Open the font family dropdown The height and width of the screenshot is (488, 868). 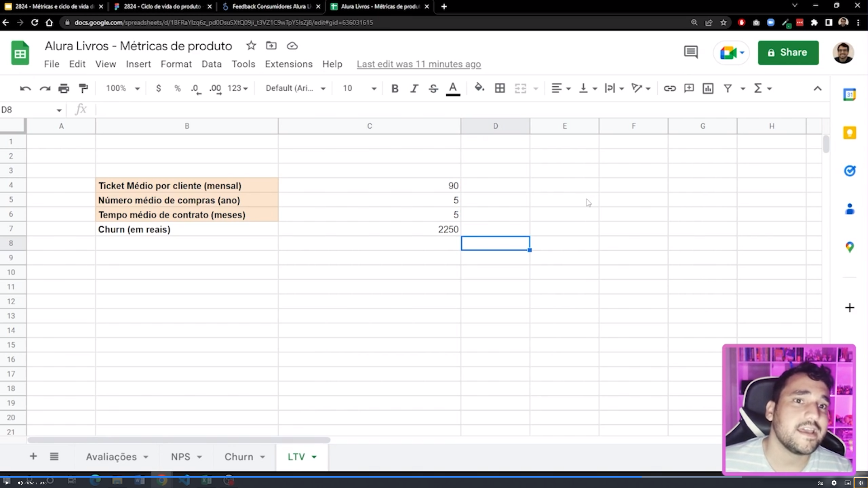(x=295, y=89)
